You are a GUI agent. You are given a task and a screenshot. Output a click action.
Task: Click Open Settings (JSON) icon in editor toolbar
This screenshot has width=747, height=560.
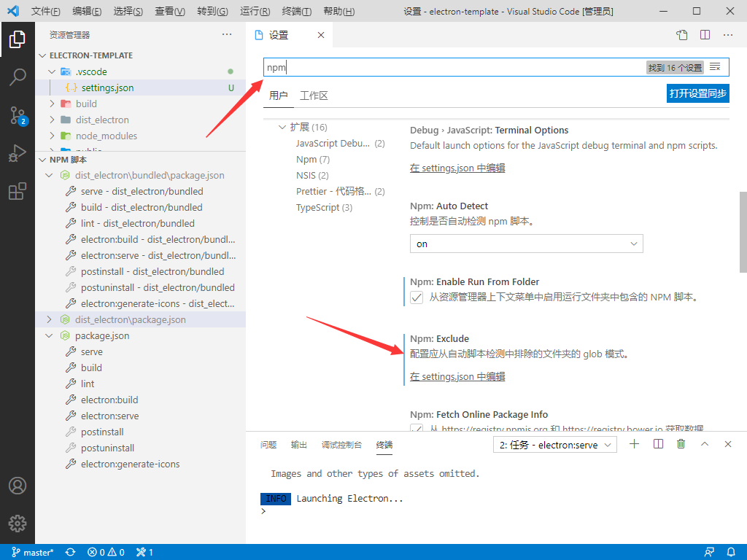tap(682, 35)
